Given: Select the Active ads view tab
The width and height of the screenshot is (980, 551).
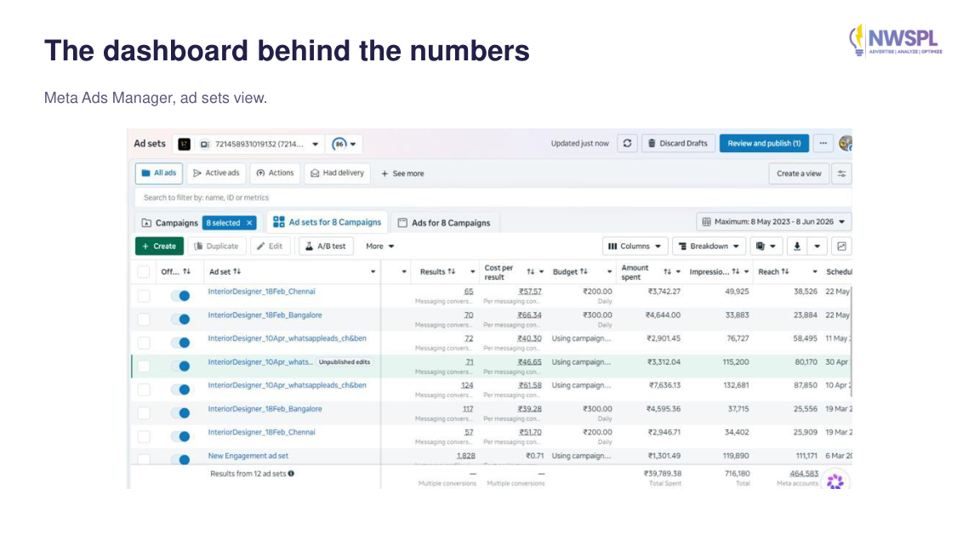Looking at the screenshot, I should click(216, 173).
